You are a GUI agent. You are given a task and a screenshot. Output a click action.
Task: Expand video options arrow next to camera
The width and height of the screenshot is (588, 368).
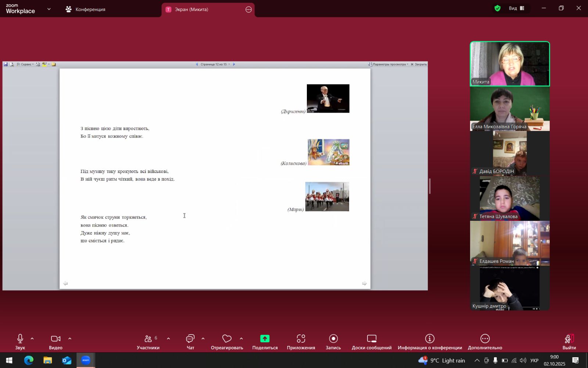click(70, 339)
